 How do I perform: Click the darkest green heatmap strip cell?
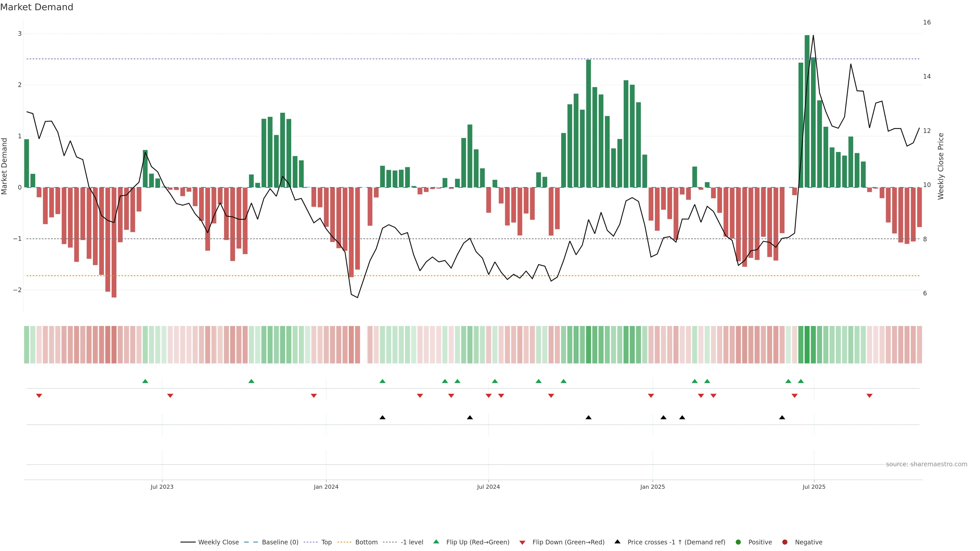[807, 345]
